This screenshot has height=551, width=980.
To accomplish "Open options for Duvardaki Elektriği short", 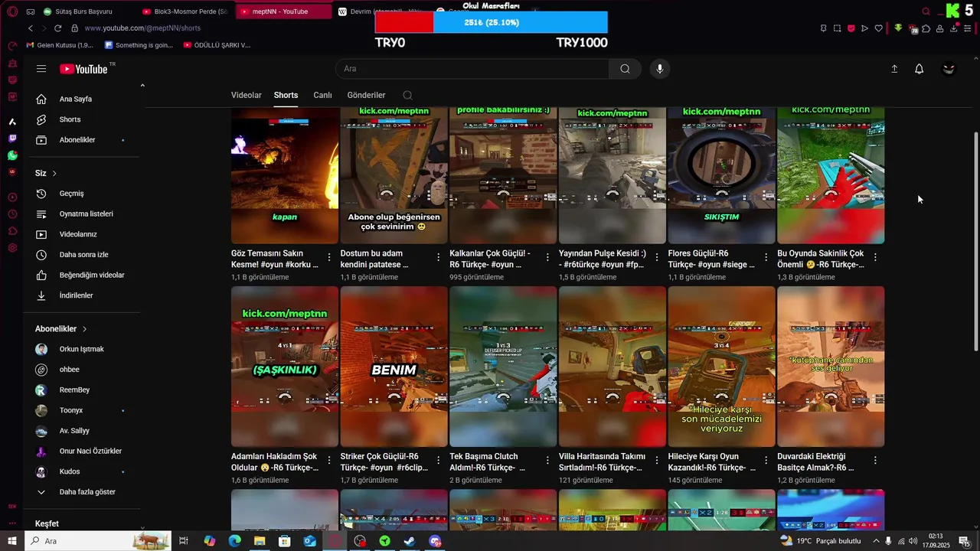I will click(x=875, y=461).
